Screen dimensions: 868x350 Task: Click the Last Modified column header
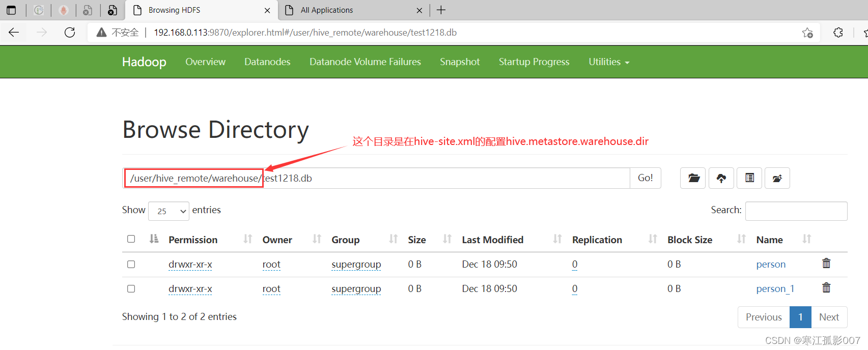492,240
